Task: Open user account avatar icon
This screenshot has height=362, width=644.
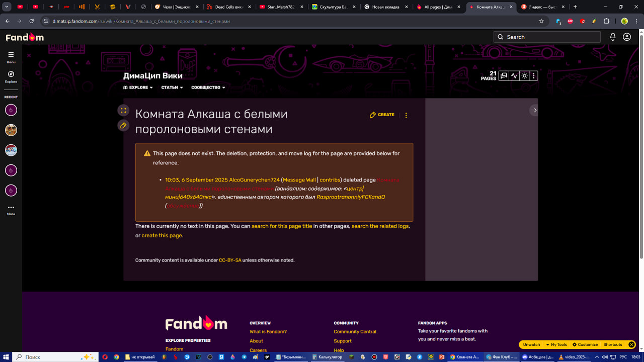Action: tap(627, 37)
